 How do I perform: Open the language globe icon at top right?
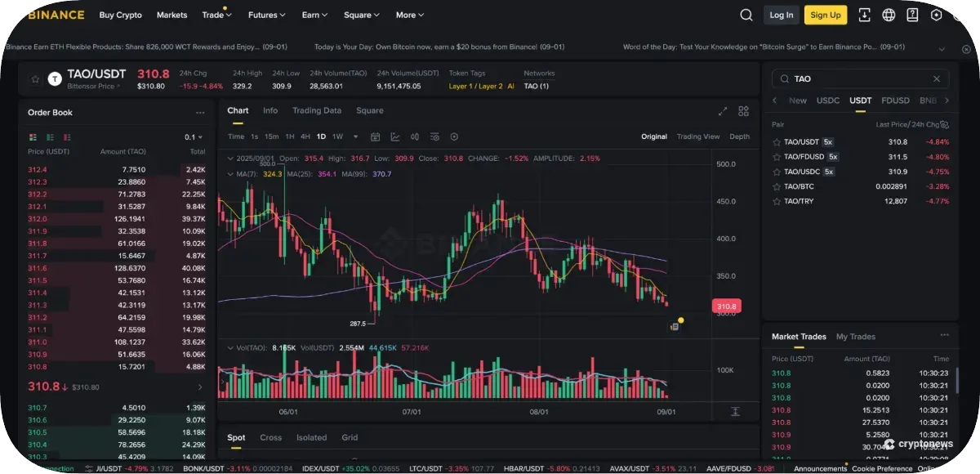coord(889,14)
